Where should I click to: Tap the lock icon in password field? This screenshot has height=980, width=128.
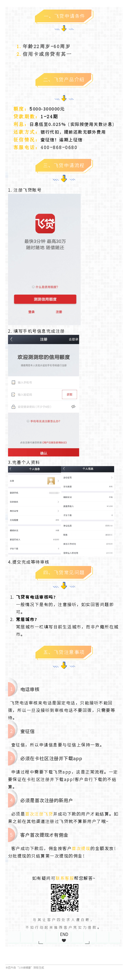click(x=13, y=407)
